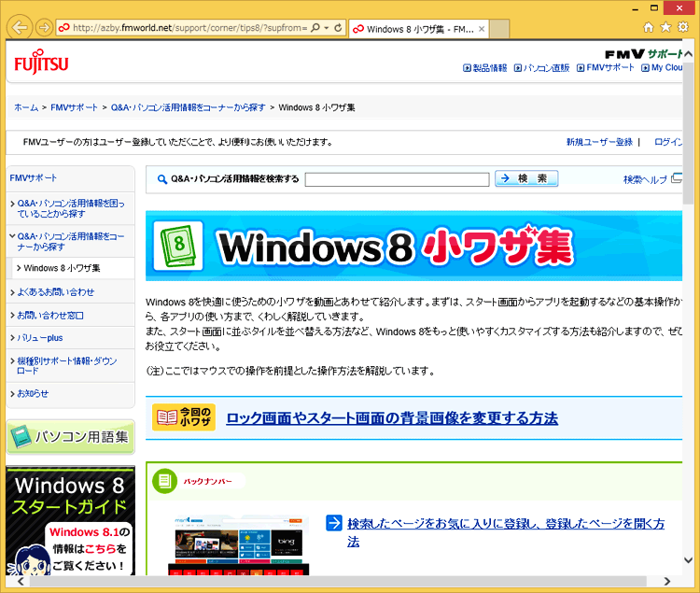Open 検索ヘルプ link
The width and height of the screenshot is (700, 593).
[x=645, y=179]
